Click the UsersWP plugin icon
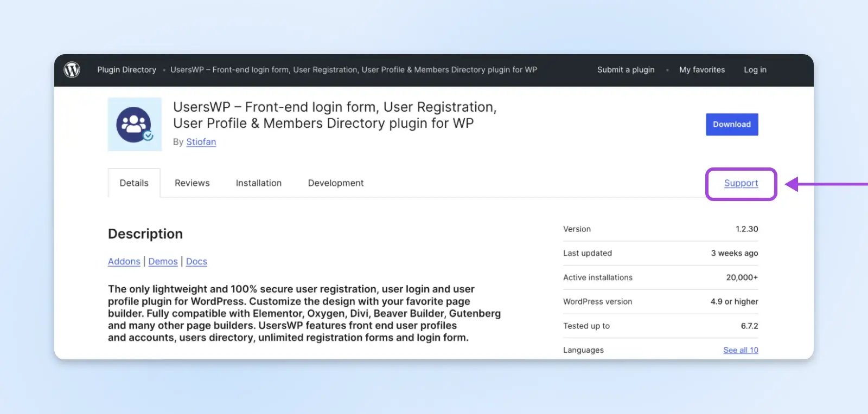This screenshot has height=414, width=868. [135, 125]
